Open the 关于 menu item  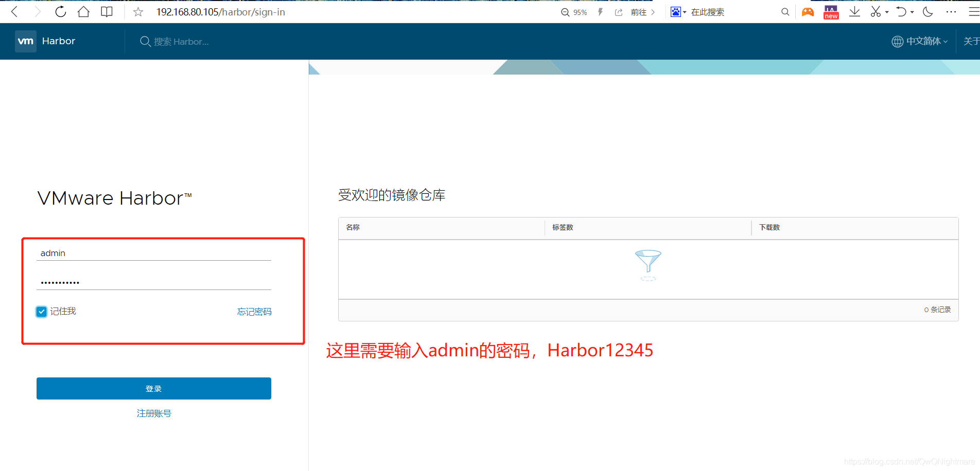pos(972,41)
